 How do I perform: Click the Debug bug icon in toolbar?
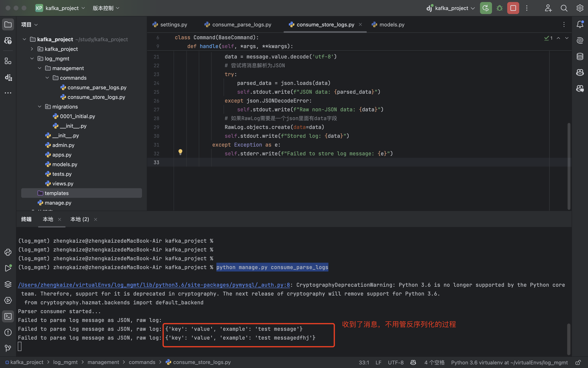500,8
